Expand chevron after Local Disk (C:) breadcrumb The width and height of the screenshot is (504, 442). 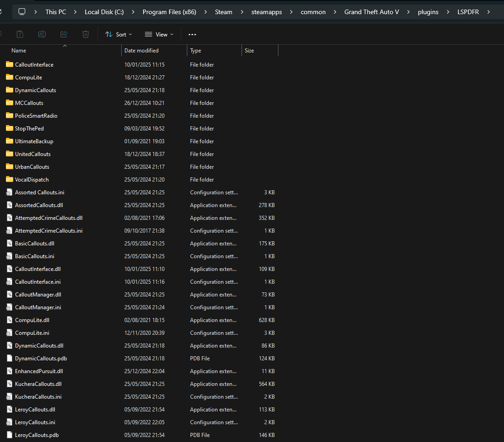pos(133,12)
